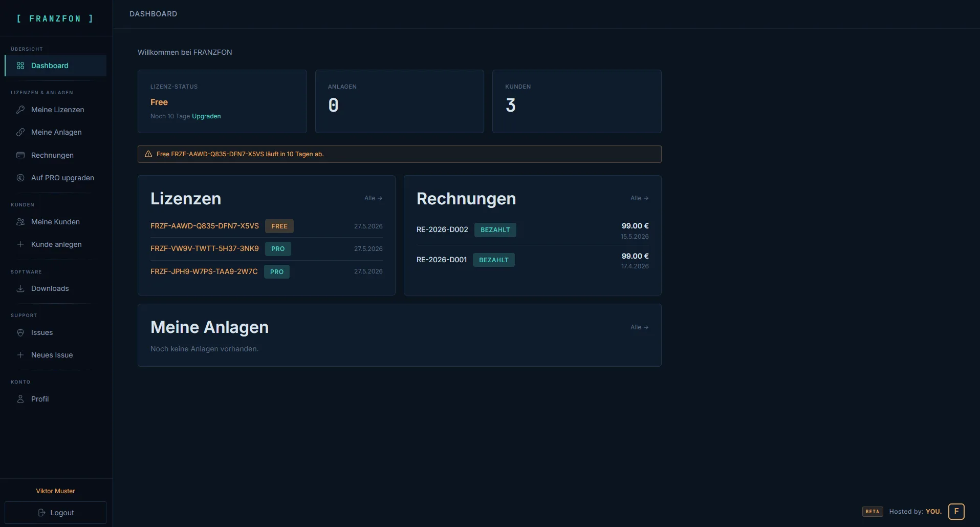
Task: Open Profil under Konto
Action: pyautogui.click(x=56, y=399)
